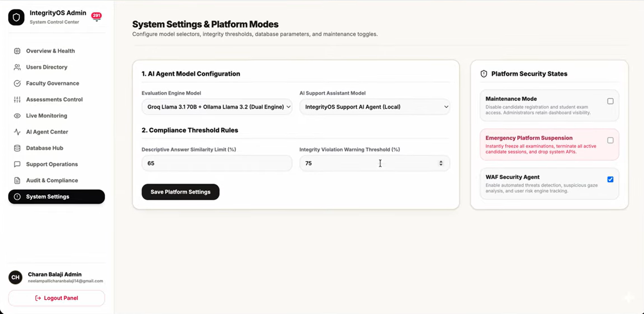The width and height of the screenshot is (644, 314).
Task: Click the Database Hub cylinder icon
Action: tap(17, 148)
